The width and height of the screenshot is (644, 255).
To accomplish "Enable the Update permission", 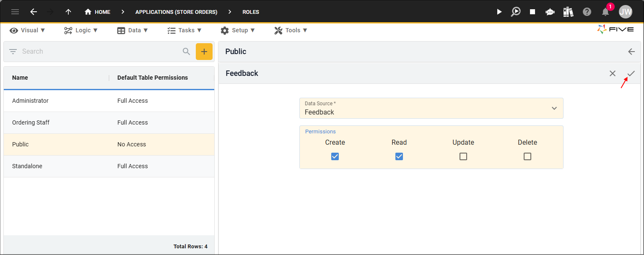I will (x=463, y=156).
